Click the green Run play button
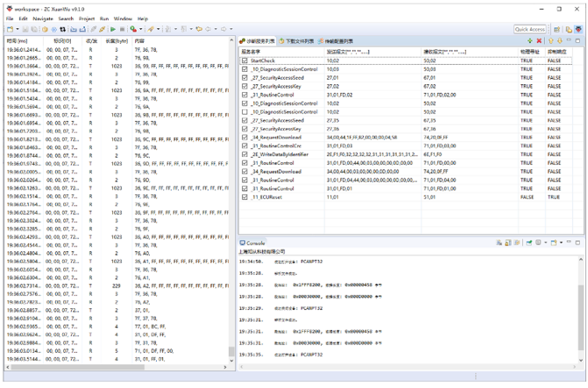This screenshot has height=388, width=588. pyautogui.click(x=113, y=29)
